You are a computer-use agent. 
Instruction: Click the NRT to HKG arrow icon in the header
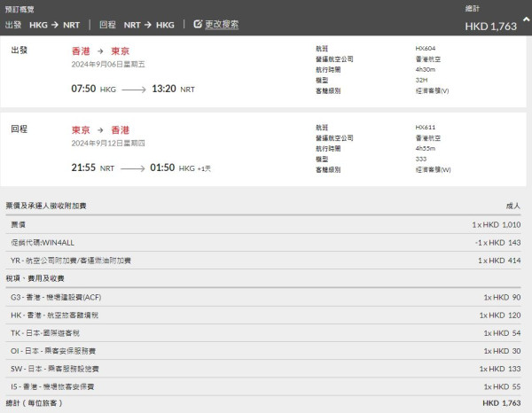click(x=147, y=25)
